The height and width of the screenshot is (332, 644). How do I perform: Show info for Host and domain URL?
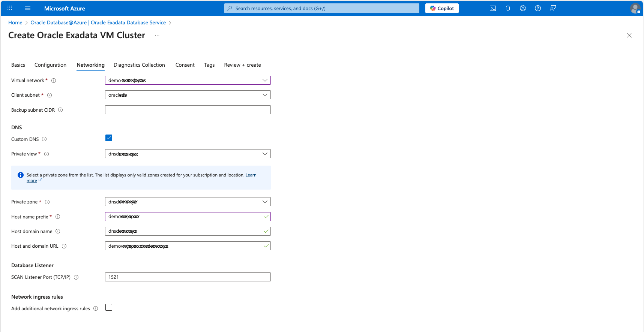click(64, 246)
